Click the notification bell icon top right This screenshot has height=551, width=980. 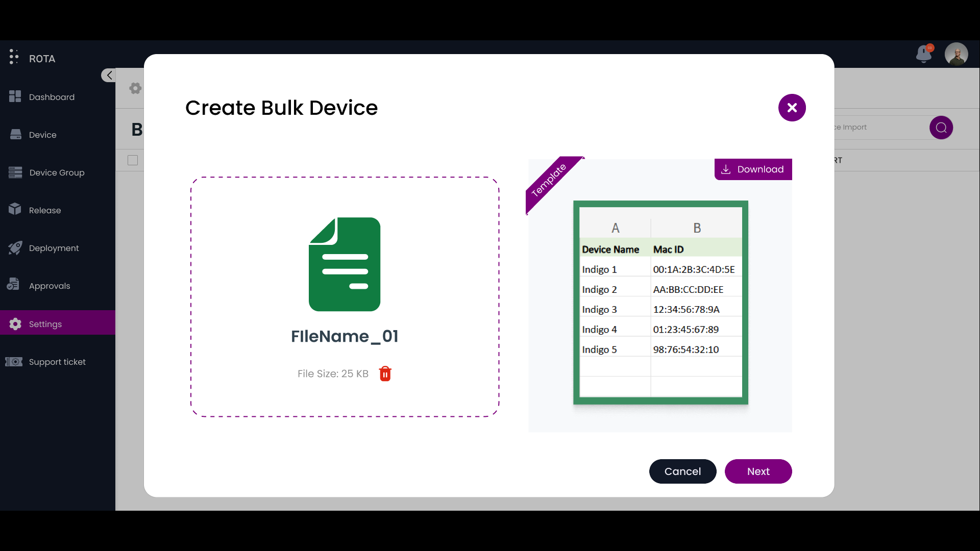[923, 54]
